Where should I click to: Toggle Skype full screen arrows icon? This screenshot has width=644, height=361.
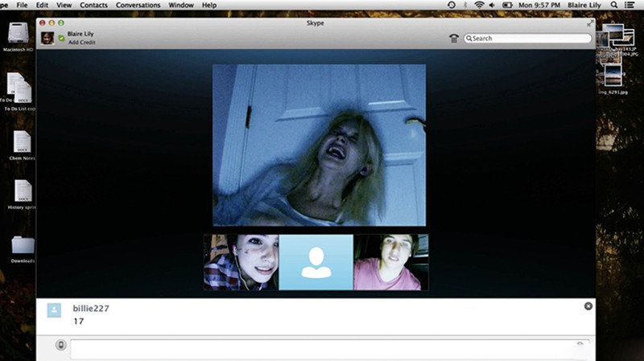[590, 23]
